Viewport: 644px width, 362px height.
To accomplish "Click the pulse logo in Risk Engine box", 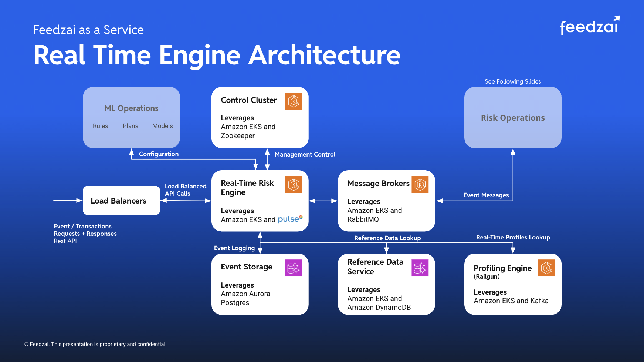I will pyautogui.click(x=290, y=219).
